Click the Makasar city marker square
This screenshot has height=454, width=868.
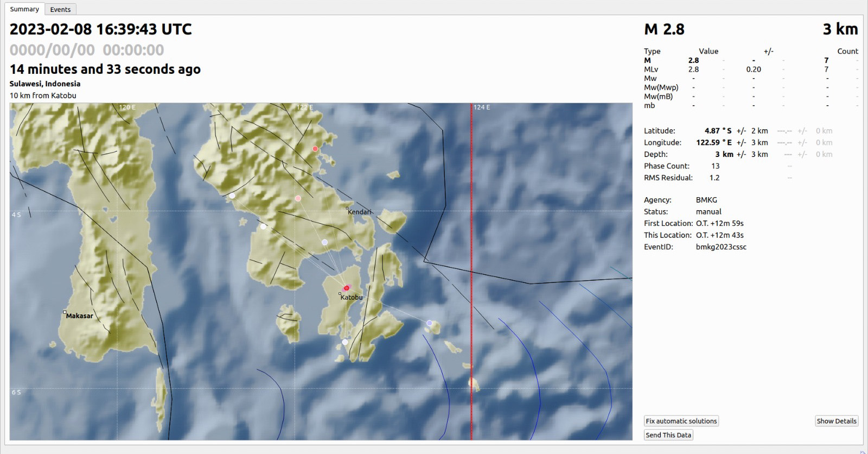pyautogui.click(x=65, y=312)
